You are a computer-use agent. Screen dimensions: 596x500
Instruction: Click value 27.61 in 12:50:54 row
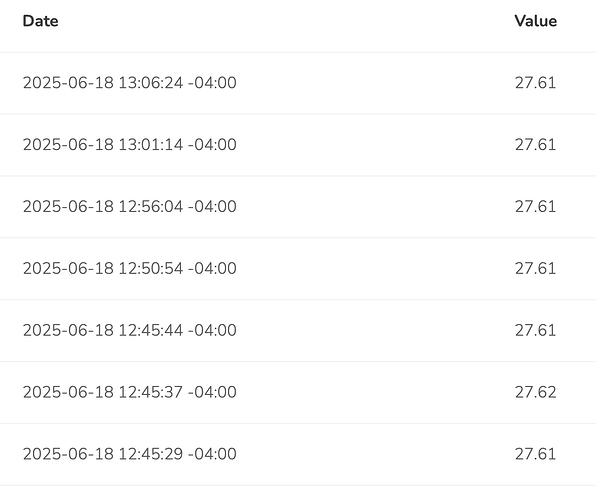tap(536, 269)
